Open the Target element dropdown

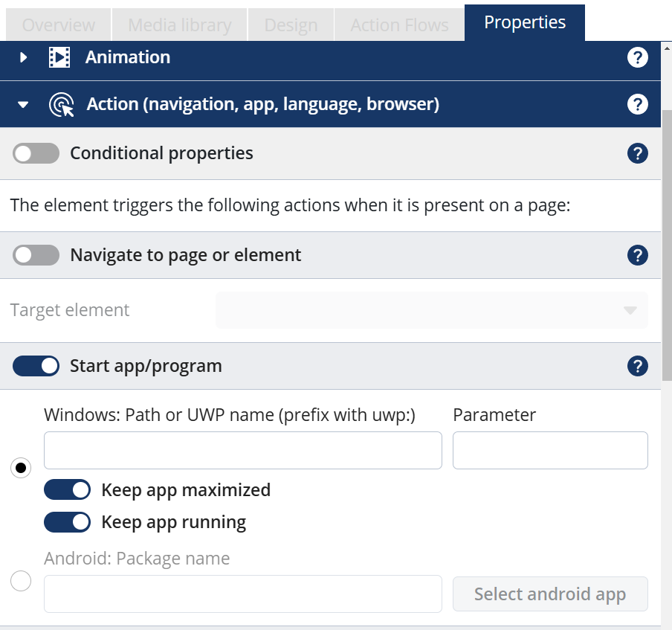[431, 309]
